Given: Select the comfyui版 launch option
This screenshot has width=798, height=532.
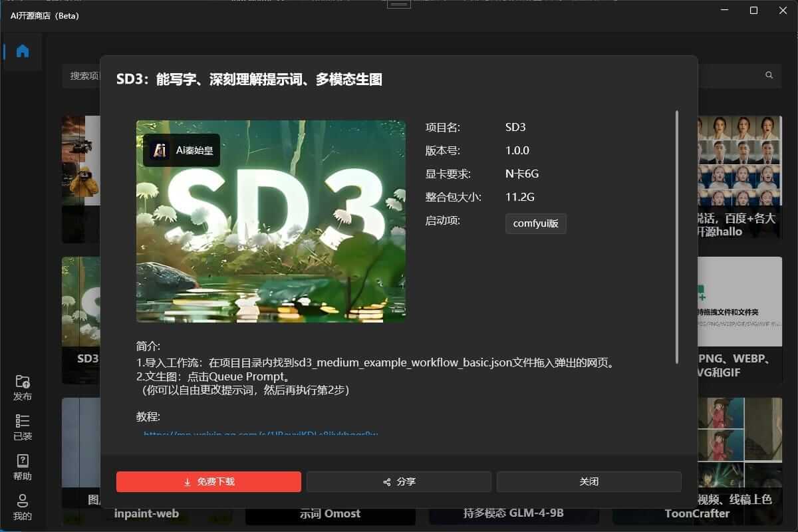Looking at the screenshot, I should pyautogui.click(x=536, y=224).
